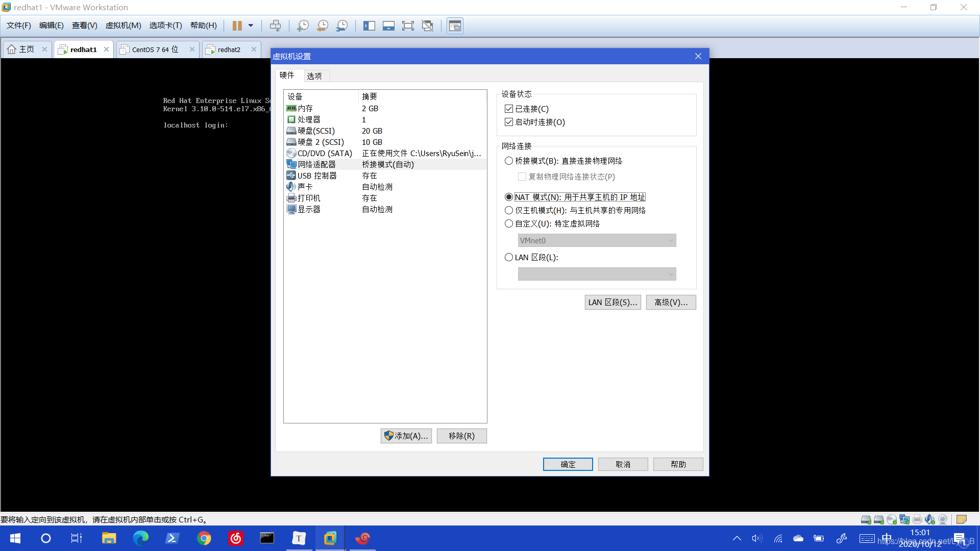Click the network adapter status bar icon
This screenshot has width=980, height=551.
(904, 519)
